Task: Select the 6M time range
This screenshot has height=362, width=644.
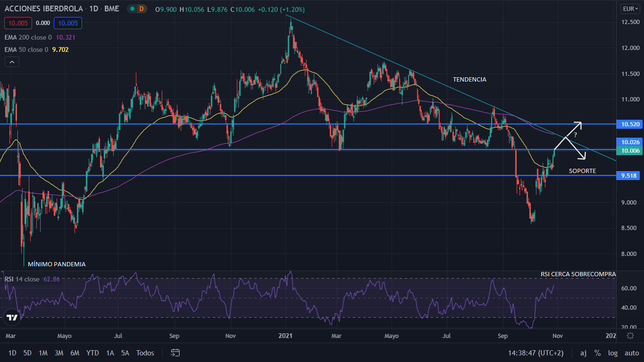Action: pyautogui.click(x=74, y=353)
